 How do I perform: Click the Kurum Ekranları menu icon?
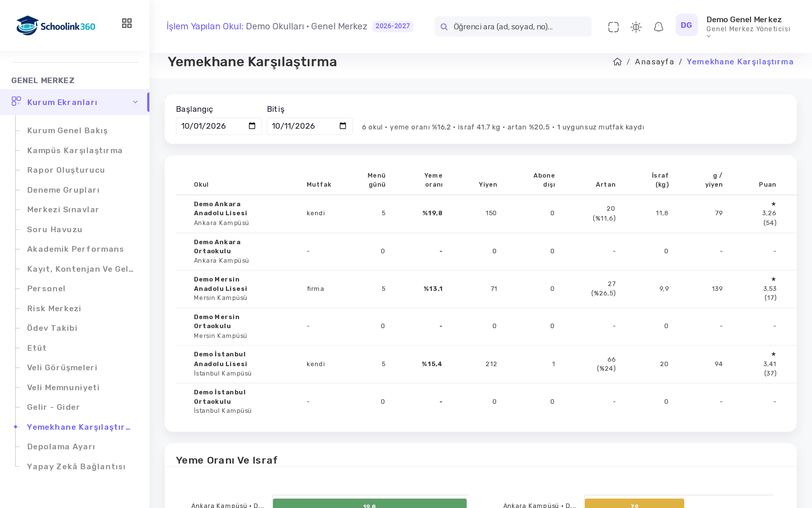[16, 101]
